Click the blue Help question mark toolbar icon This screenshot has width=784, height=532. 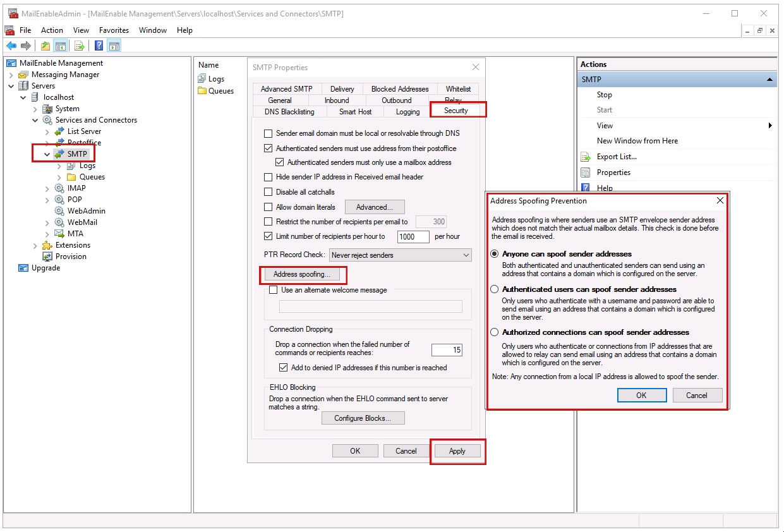pyautogui.click(x=99, y=45)
